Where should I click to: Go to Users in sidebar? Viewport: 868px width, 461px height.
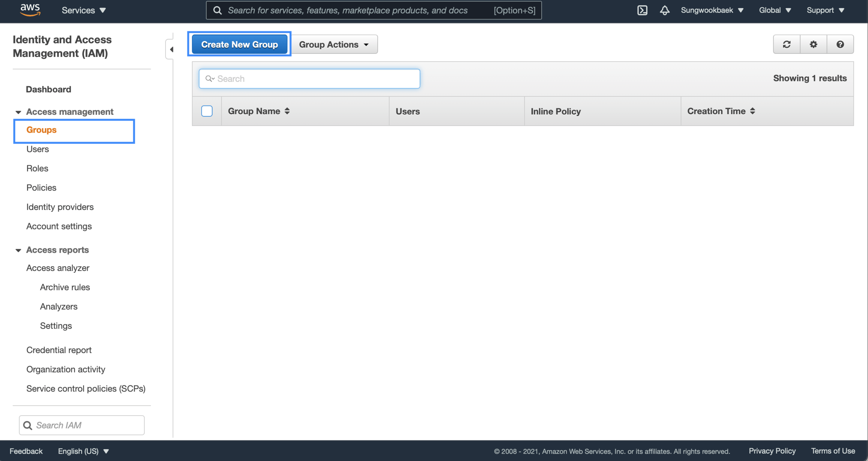(x=37, y=149)
